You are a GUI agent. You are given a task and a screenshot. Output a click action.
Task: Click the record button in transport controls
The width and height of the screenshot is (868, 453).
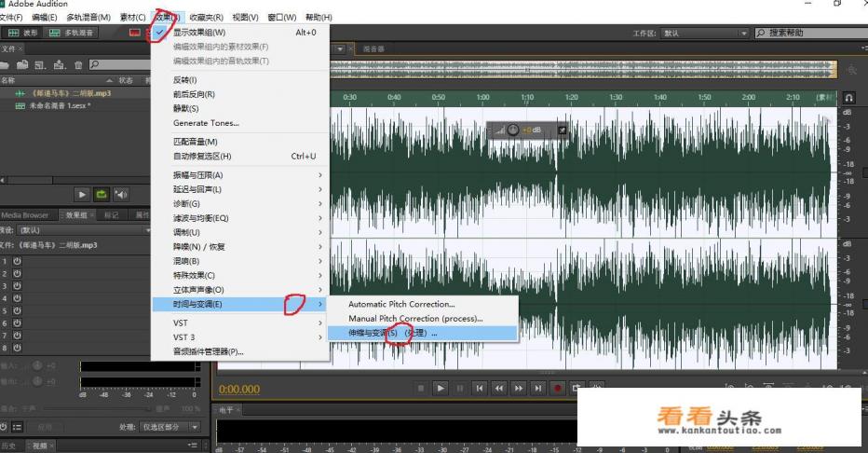tap(559, 388)
